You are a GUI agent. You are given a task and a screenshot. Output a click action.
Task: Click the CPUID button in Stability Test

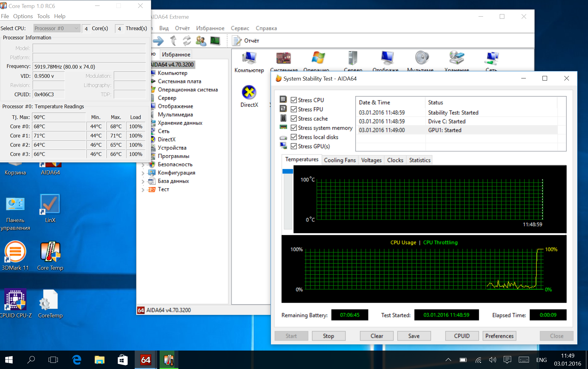[x=462, y=336]
